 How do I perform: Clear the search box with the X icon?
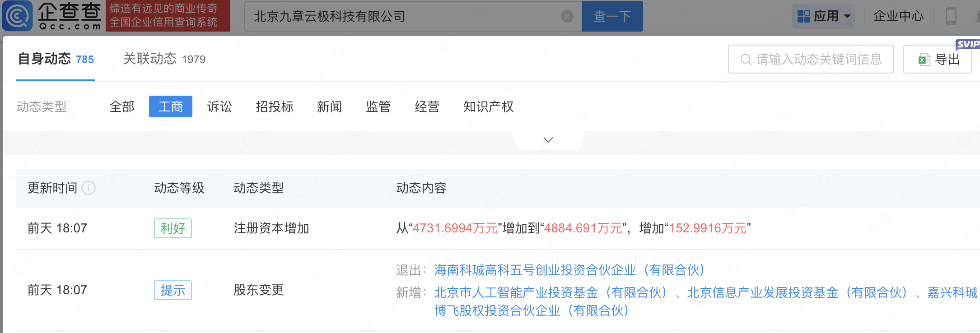pyautogui.click(x=567, y=17)
